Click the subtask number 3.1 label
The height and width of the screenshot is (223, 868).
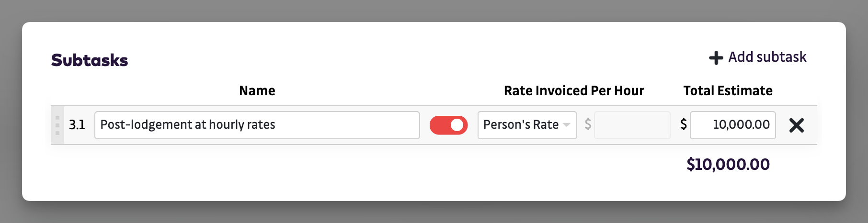77,125
